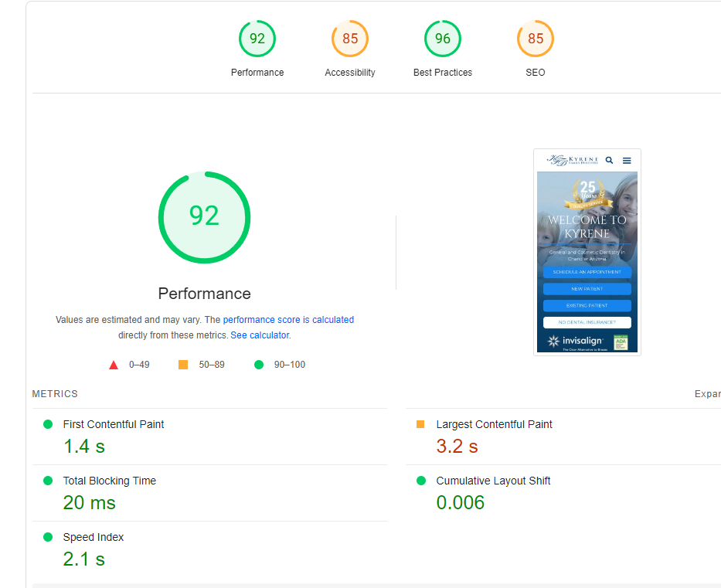
Task: Click the Cumulative Layout Shift label
Action: coord(493,481)
